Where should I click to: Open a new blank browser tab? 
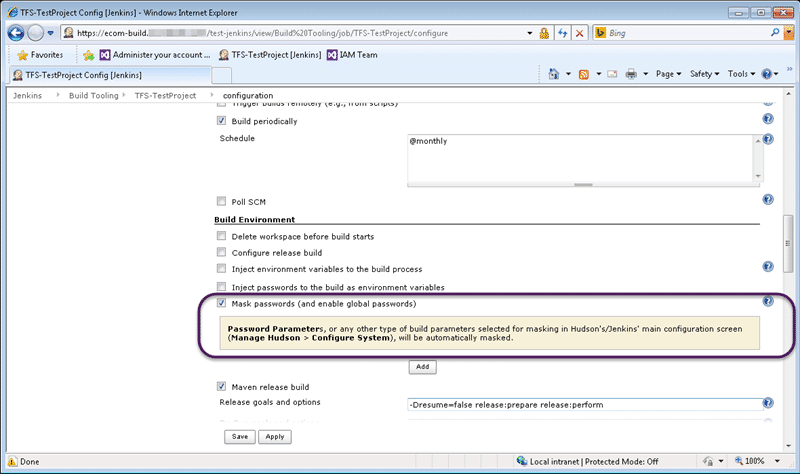click(221, 76)
